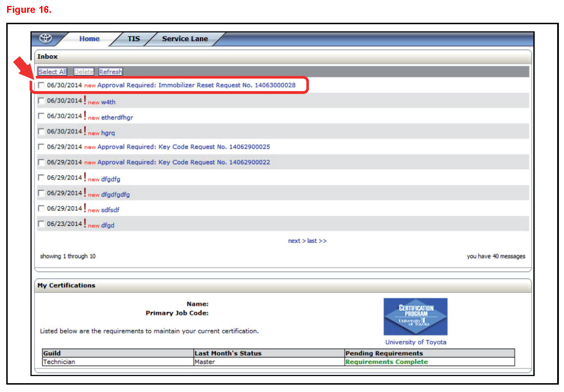Click the Refresh inbox button
564x392 pixels.
pos(110,72)
